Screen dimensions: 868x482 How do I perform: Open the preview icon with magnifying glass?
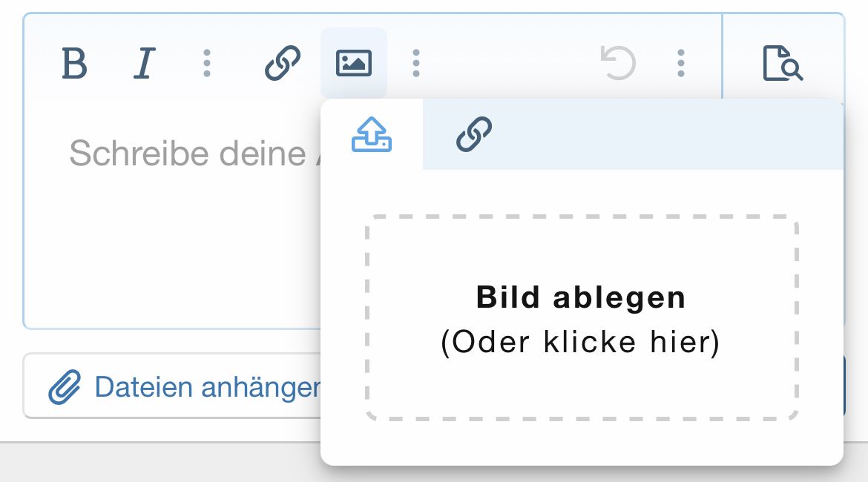coord(783,63)
